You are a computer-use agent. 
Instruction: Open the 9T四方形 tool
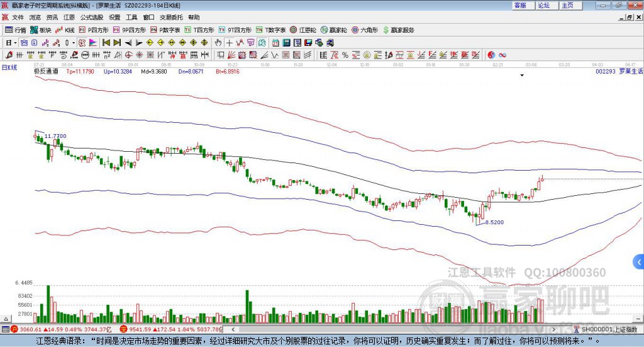235,30
